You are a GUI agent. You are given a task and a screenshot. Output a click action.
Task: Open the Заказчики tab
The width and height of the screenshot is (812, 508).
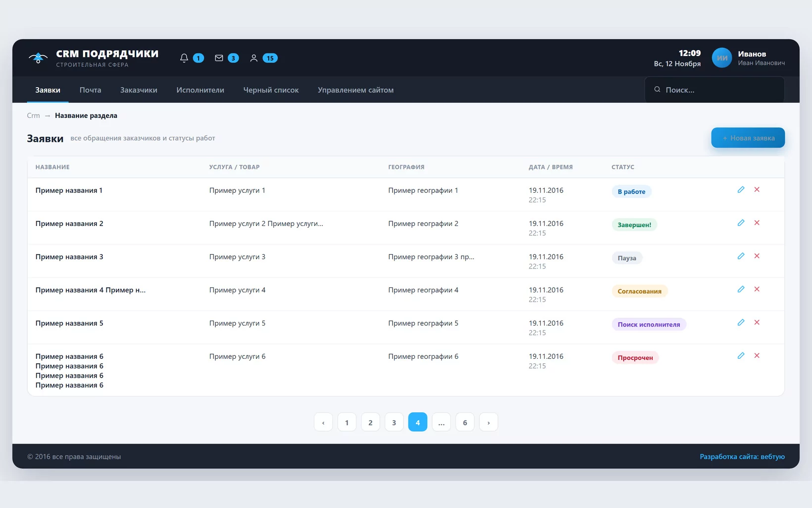[139, 90]
